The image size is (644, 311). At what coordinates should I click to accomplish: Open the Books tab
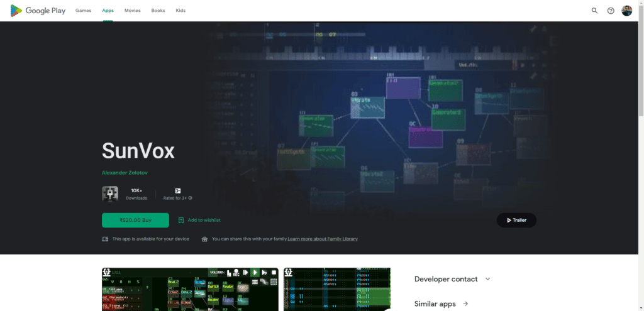click(x=158, y=11)
